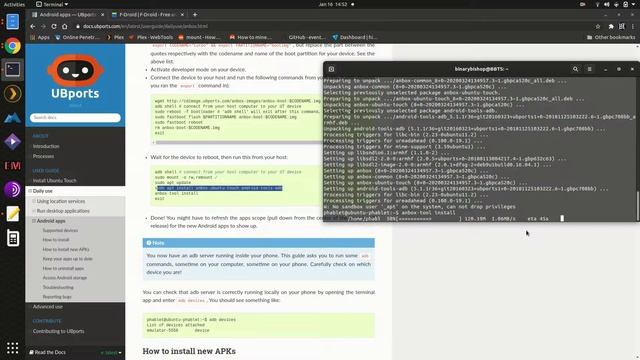Close the Android apps UBports tab

click(102, 15)
